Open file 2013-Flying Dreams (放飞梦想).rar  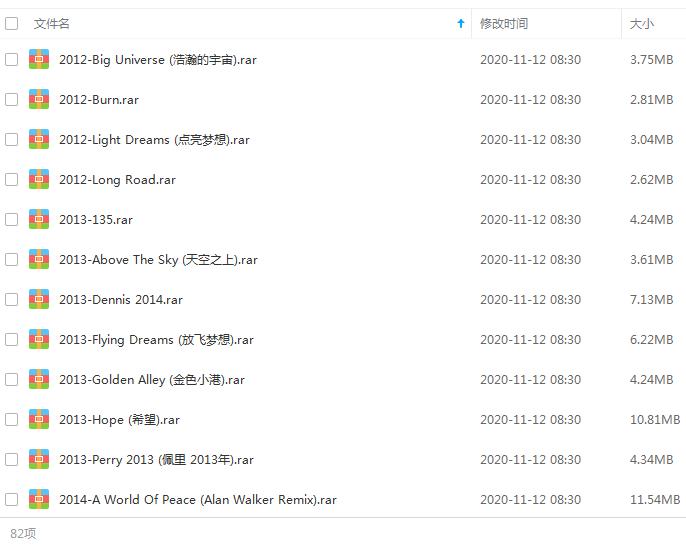click(156, 340)
